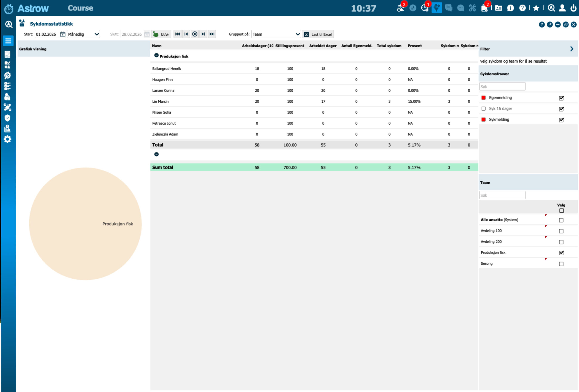Open the favorites star icon in header
The width and height of the screenshot is (579, 392).
coord(536,8)
